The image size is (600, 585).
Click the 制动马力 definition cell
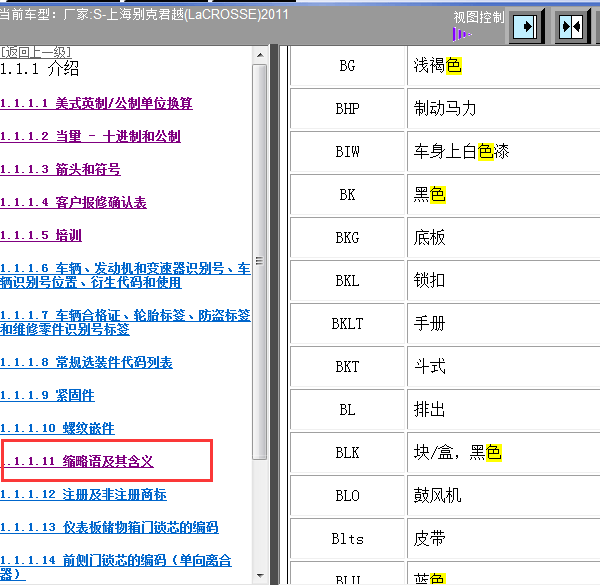[x=503, y=109]
